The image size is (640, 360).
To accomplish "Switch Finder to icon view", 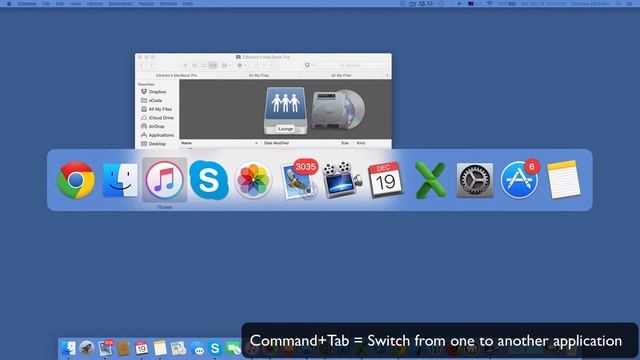I will (185, 65).
